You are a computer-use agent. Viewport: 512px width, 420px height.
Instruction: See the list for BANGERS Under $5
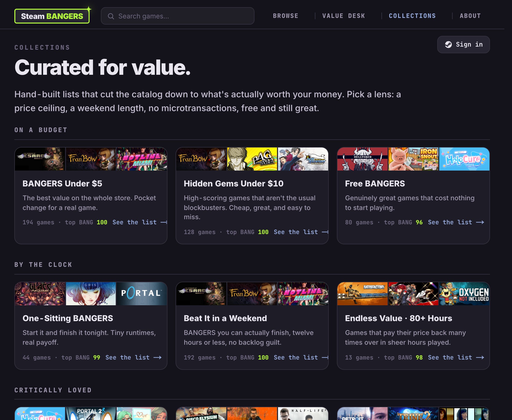click(140, 222)
